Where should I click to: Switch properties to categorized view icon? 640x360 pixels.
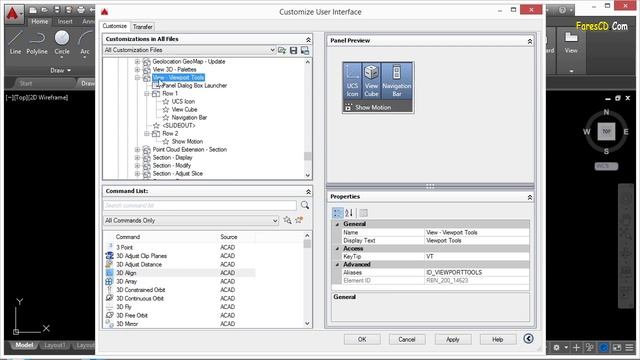tap(337, 213)
